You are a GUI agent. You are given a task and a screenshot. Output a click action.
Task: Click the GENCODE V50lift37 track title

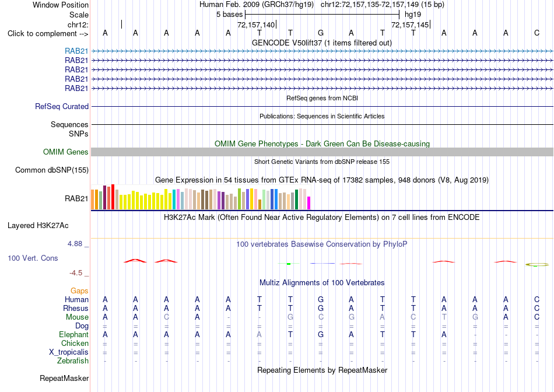click(322, 43)
